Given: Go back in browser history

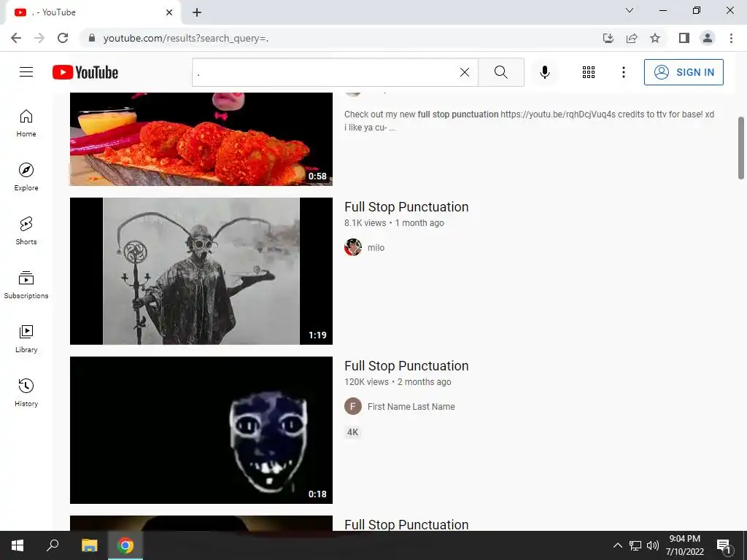Looking at the screenshot, I should click(16, 38).
